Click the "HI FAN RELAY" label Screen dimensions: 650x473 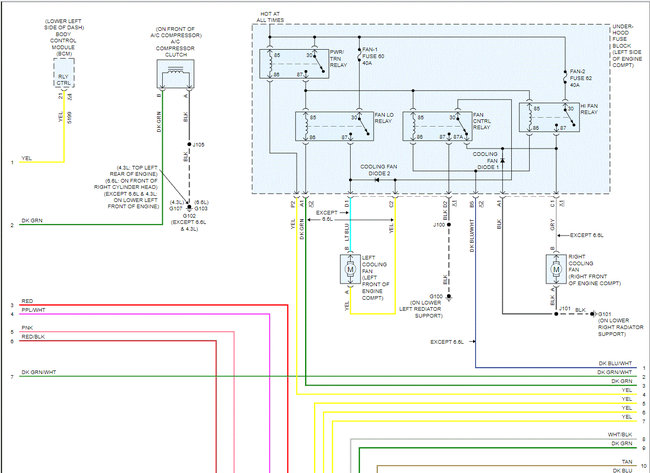pyautogui.click(x=589, y=109)
